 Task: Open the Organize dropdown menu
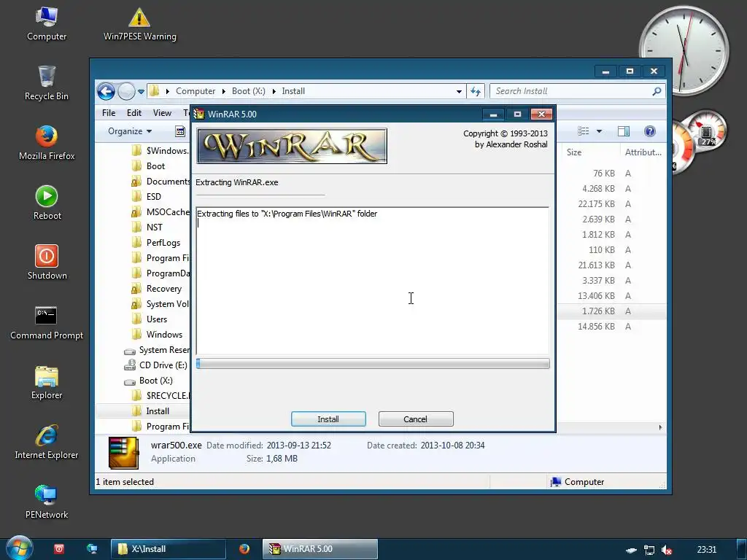tap(130, 131)
